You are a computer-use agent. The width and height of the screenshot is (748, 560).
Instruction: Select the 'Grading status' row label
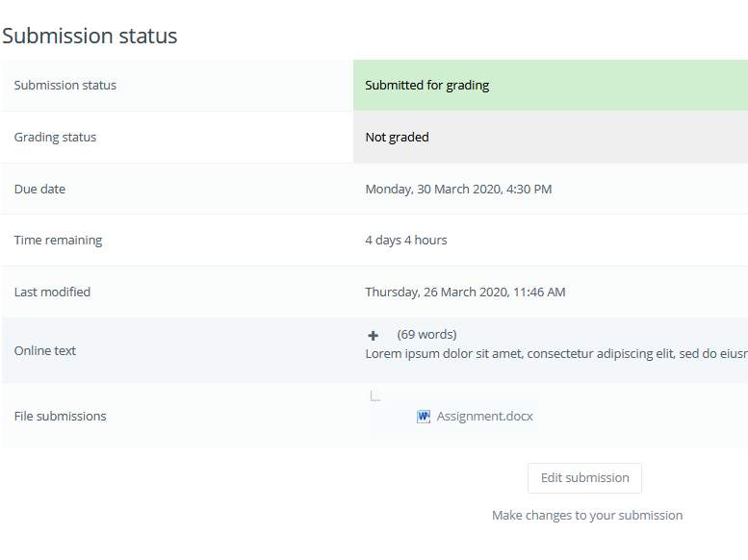coord(55,138)
